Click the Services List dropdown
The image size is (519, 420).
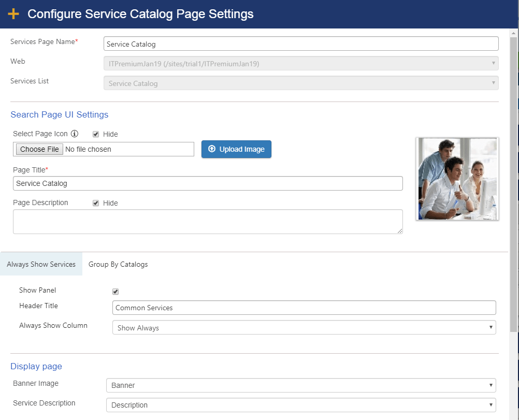pyautogui.click(x=301, y=83)
